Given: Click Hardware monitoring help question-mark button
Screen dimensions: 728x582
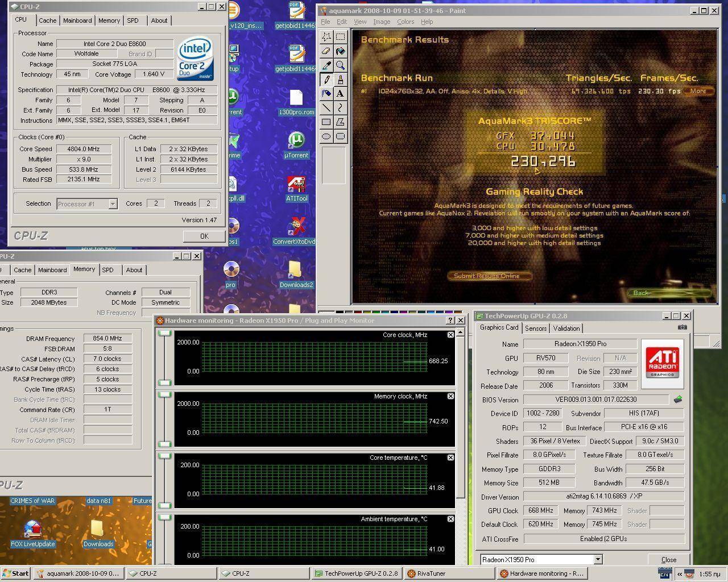Looking at the screenshot, I should 450,321.
